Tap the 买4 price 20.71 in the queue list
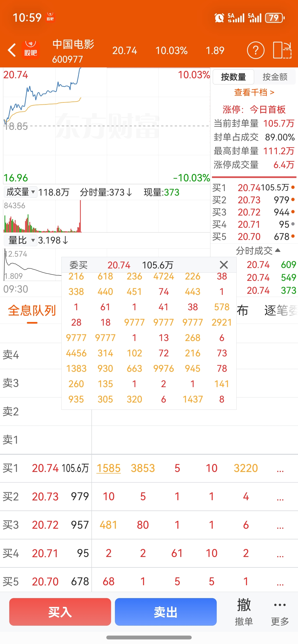 pos(45,553)
